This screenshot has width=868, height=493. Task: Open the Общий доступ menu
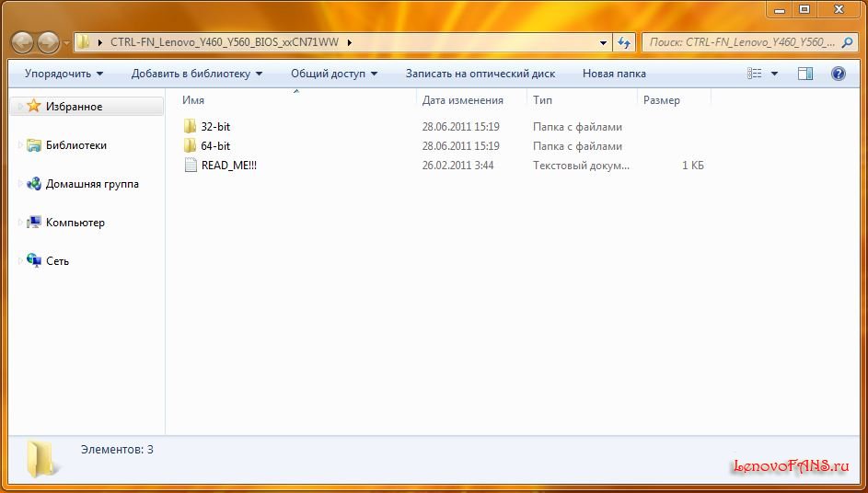(x=334, y=74)
